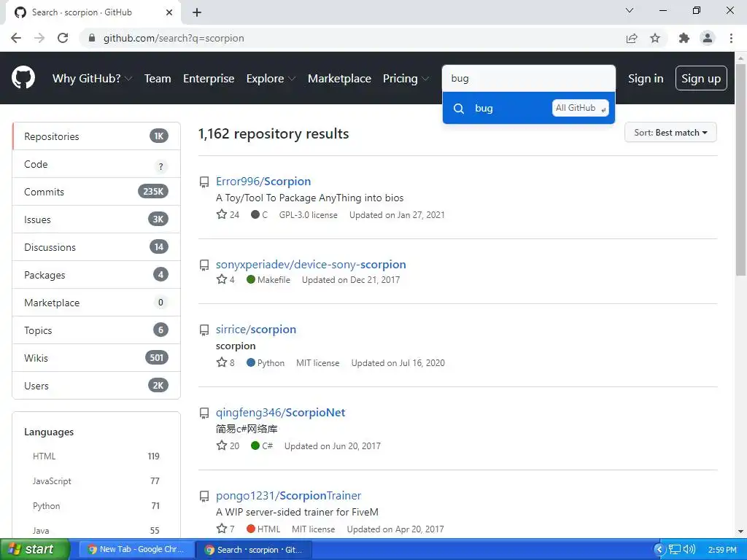Click the padlock site info icon
The width and height of the screenshot is (747, 560).
[x=92, y=38]
